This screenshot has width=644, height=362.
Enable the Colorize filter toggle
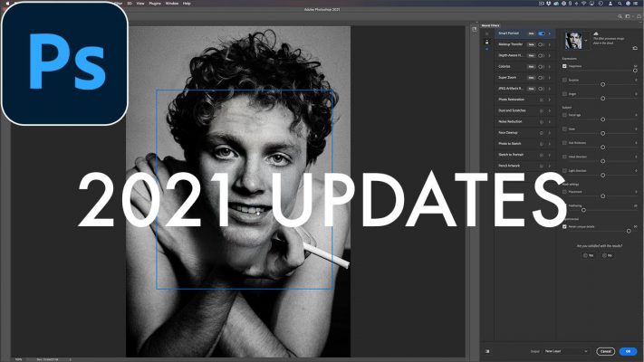[x=542, y=66]
